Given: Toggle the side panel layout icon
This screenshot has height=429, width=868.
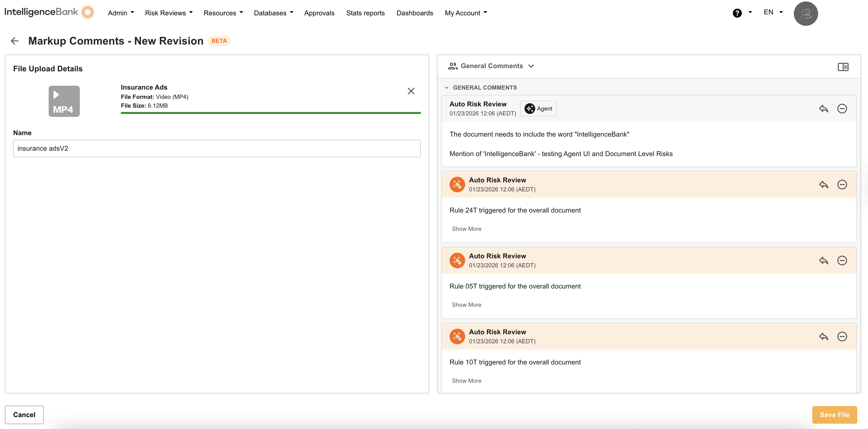Looking at the screenshot, I should coord(843,66).
